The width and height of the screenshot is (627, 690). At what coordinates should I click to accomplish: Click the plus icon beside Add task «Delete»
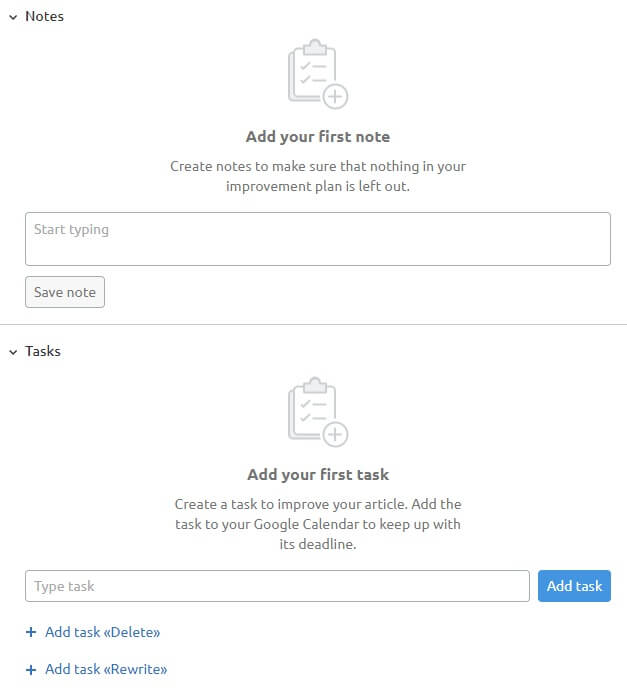(x=31, y=632)
